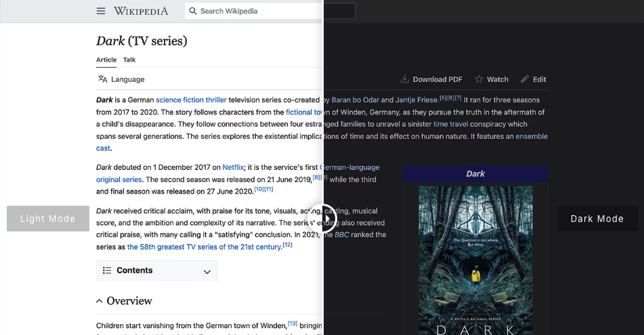
Task: Click the Dark poster image thumbnail
Action: (475, 261)
